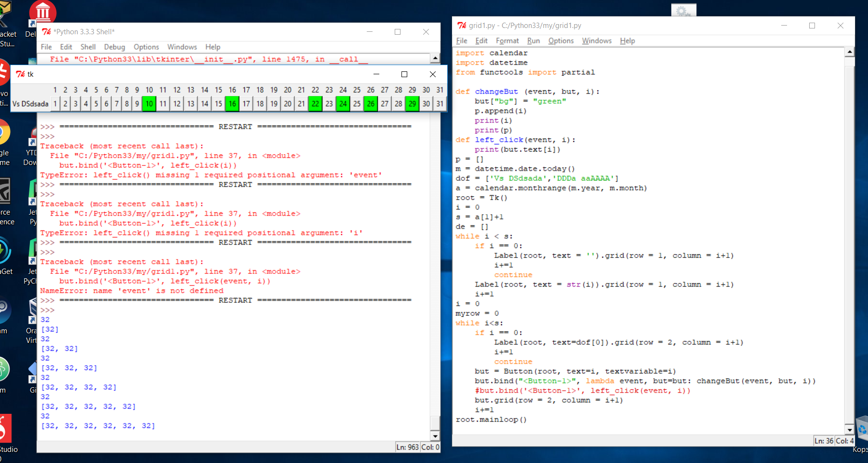The height and width of the screenshot is (463, 868).
Task: Open Help menu in Python Shell window
Action: [213, 47]
